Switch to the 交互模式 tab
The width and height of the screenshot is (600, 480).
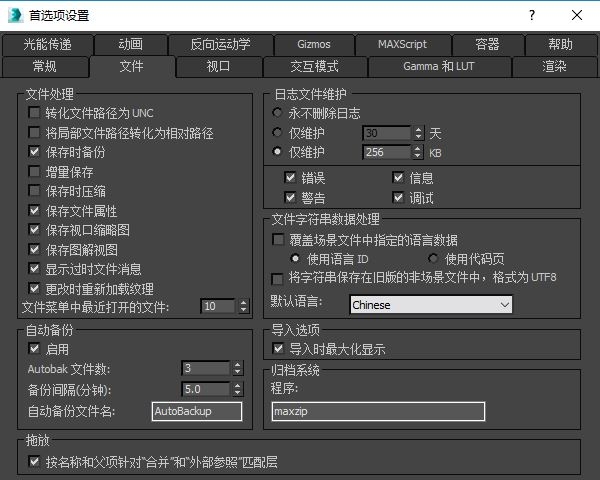click(x=315, y=67)
